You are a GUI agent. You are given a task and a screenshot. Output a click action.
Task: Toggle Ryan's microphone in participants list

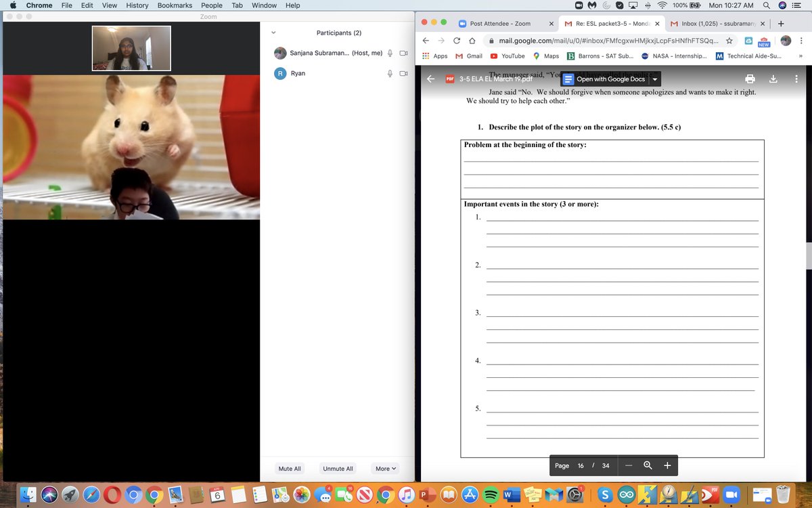(390, 73)
